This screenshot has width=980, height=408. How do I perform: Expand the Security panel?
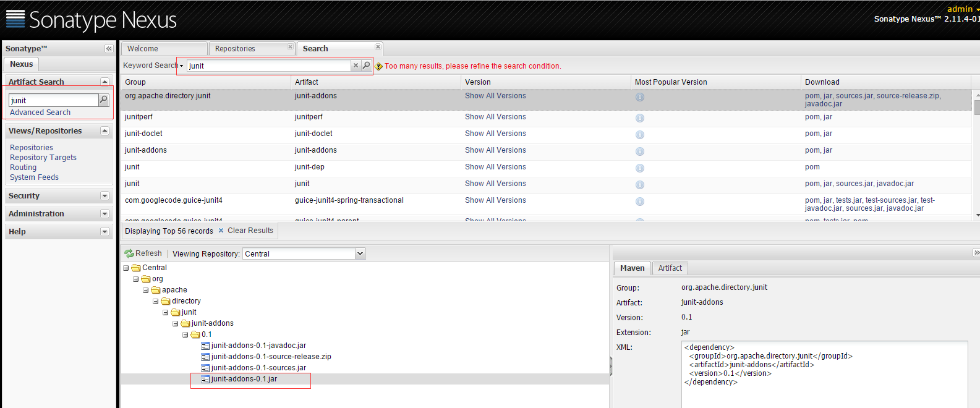104,195
